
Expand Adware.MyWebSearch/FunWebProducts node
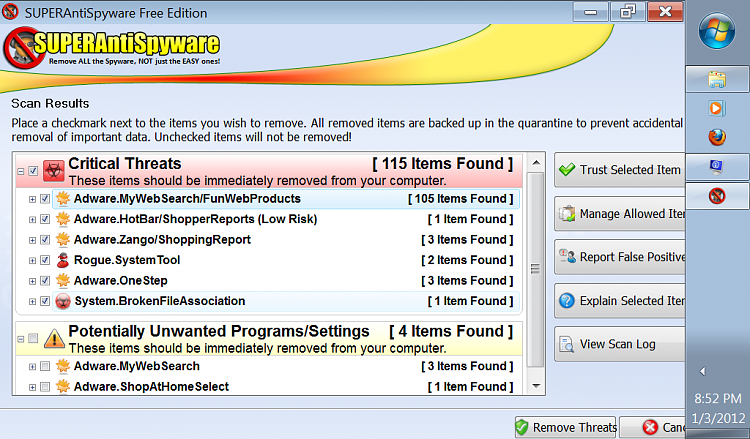33,199
